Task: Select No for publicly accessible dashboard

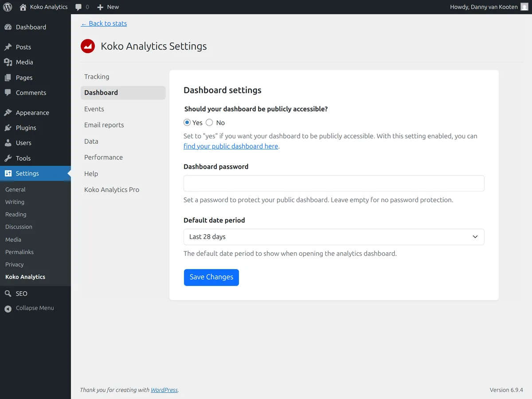Action: point(209,123)
